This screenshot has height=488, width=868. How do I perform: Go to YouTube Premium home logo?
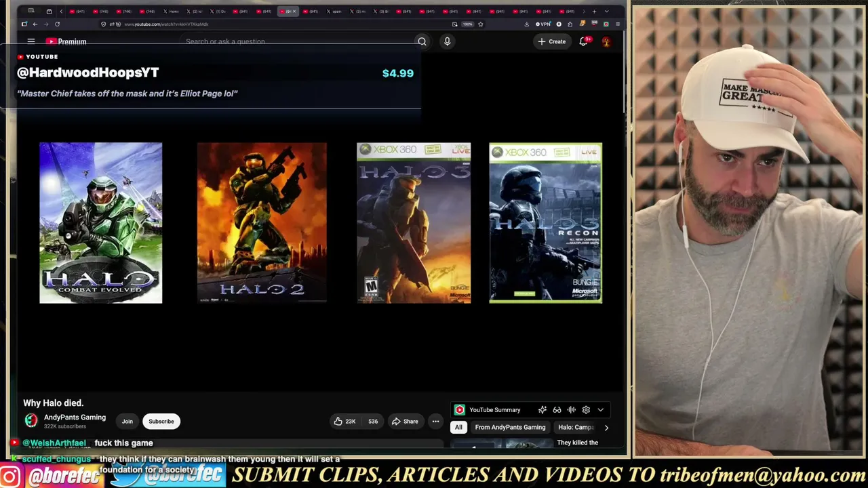tap(66, 41)
